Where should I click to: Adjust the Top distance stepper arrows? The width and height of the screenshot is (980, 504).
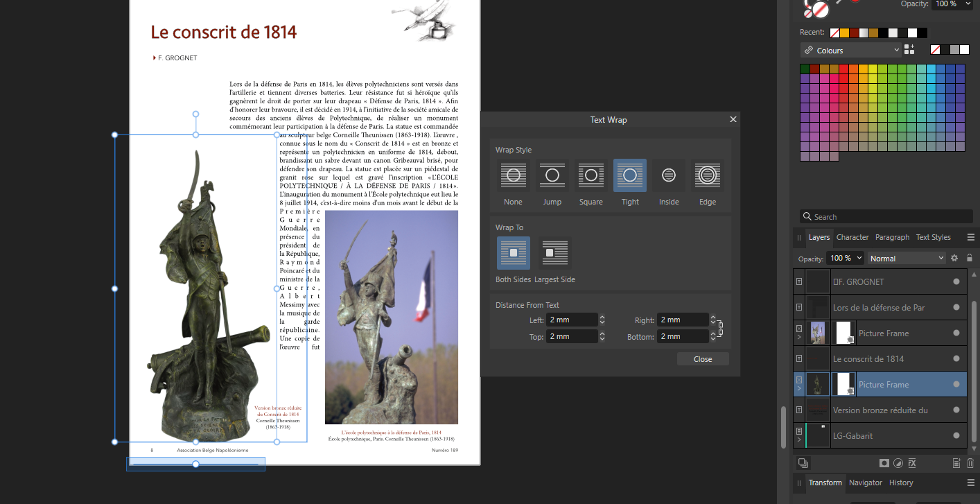(602, 336)
